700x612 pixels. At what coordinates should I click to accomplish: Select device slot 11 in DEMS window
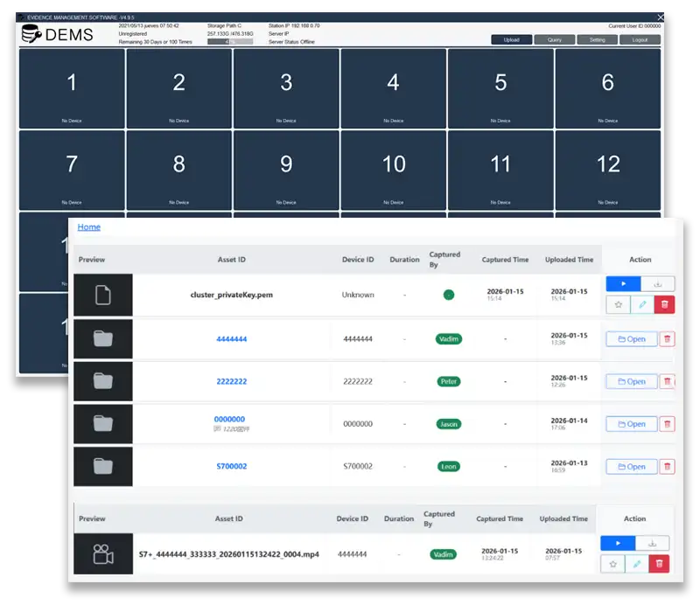500,170
